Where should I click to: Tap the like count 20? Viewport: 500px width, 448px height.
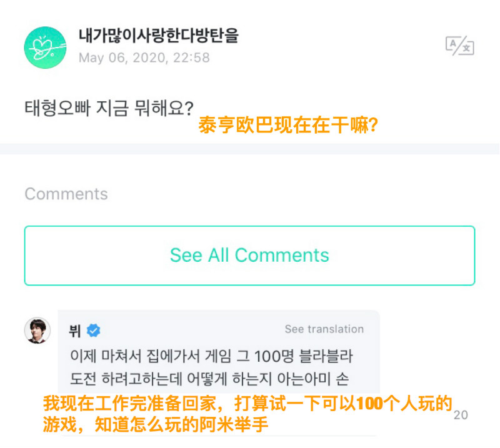(461, 415)
